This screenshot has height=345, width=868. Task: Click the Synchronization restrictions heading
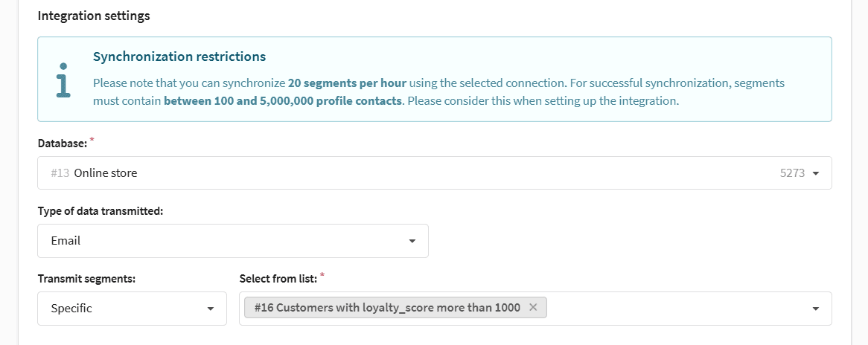[179, 57]
